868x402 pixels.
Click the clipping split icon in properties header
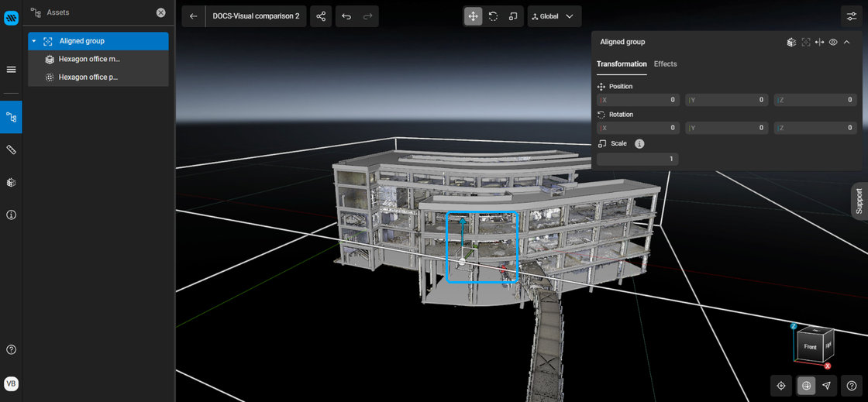[820, 42]
